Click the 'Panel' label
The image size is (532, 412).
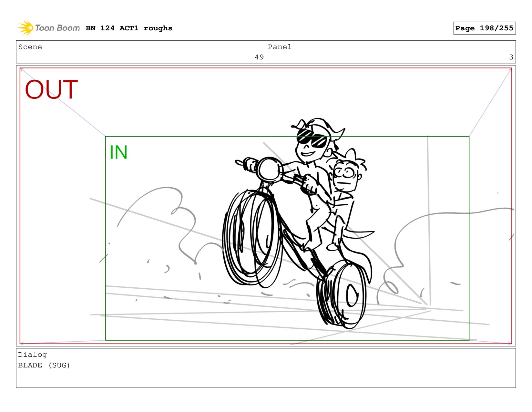(280, 47)
